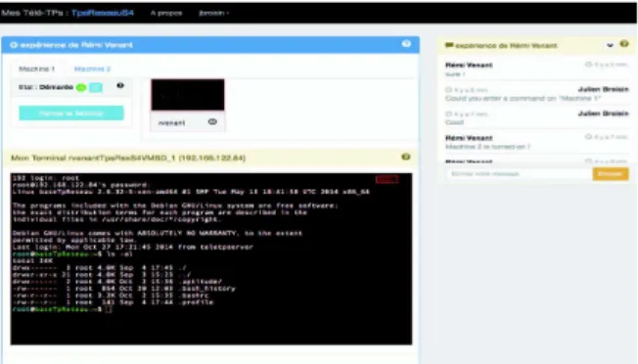Click the red button at the terminal's top right
Image resolution: width=638 pixels, height=364 pixels.
pos(387,179)
